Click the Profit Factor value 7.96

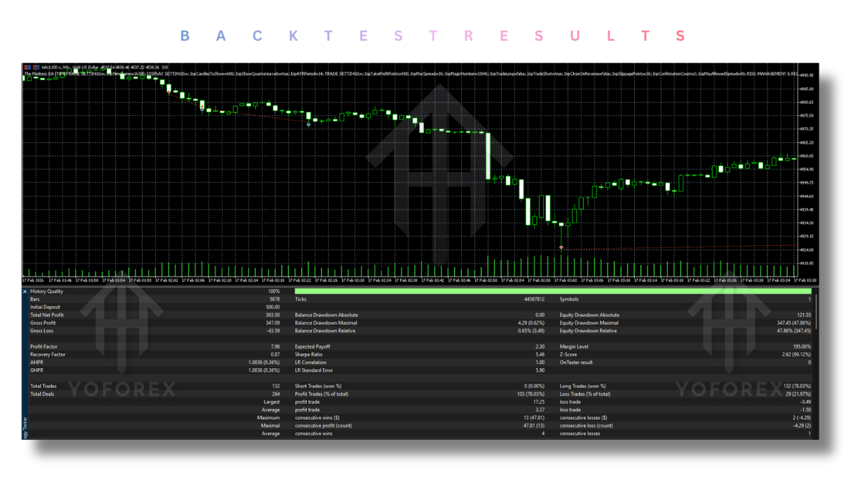275,346
